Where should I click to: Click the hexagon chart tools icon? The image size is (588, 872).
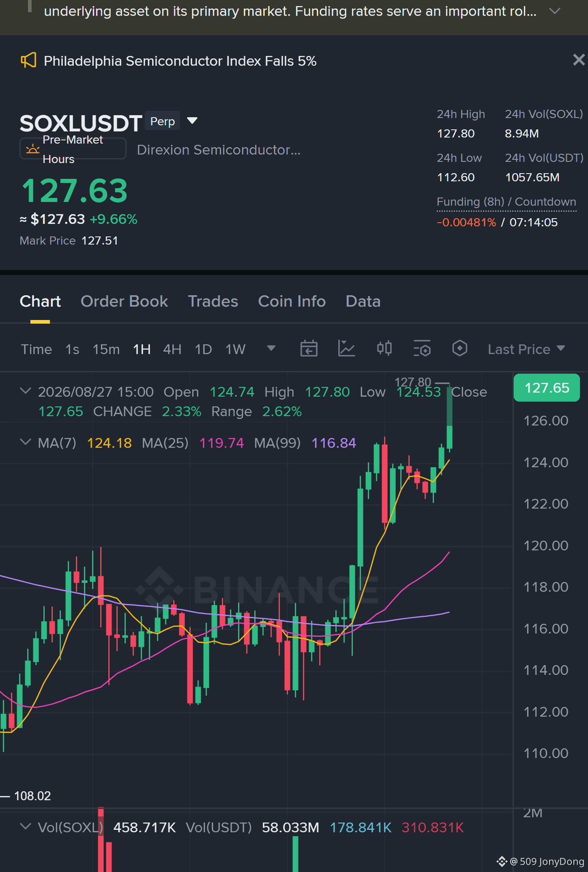[459, 348]
